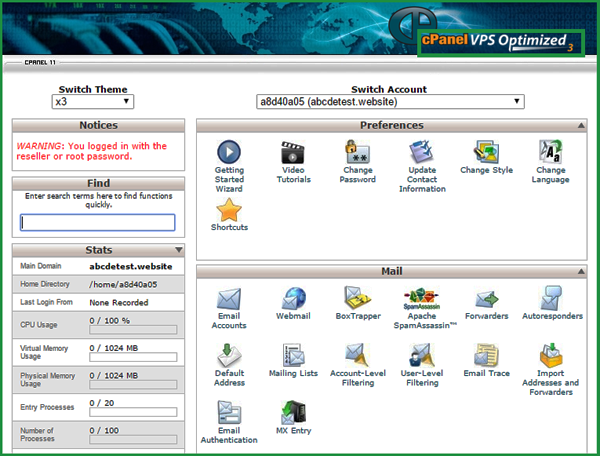Screen dimensions: 600x456
Task: Click the Stats panel header
Action: pyautogui.click(x=98, y=250)
